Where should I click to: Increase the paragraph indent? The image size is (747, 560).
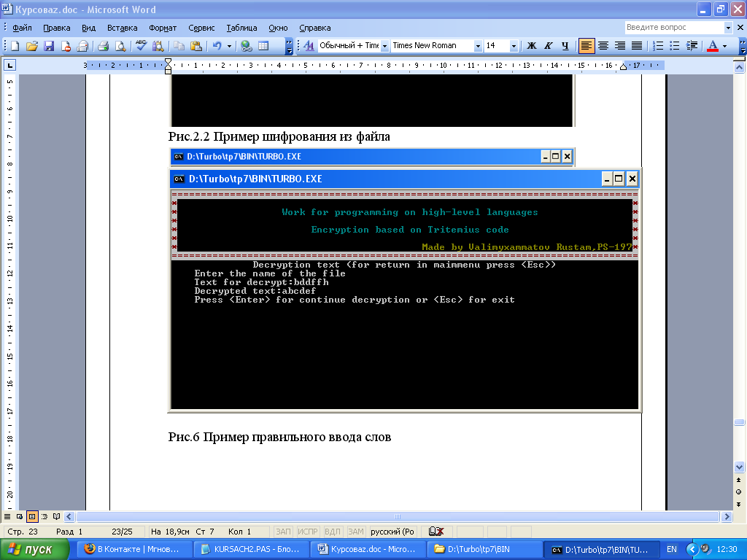click(x=692, y=46)
